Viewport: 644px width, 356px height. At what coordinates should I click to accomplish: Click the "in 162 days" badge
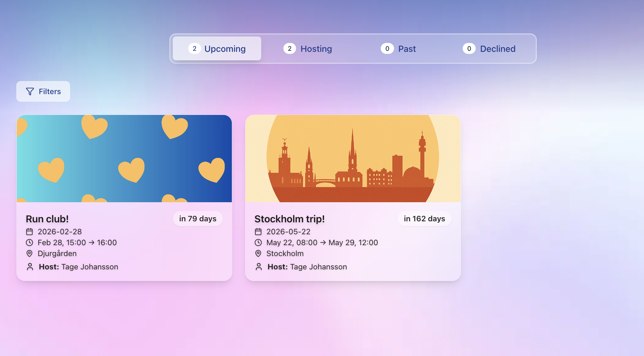424,219
